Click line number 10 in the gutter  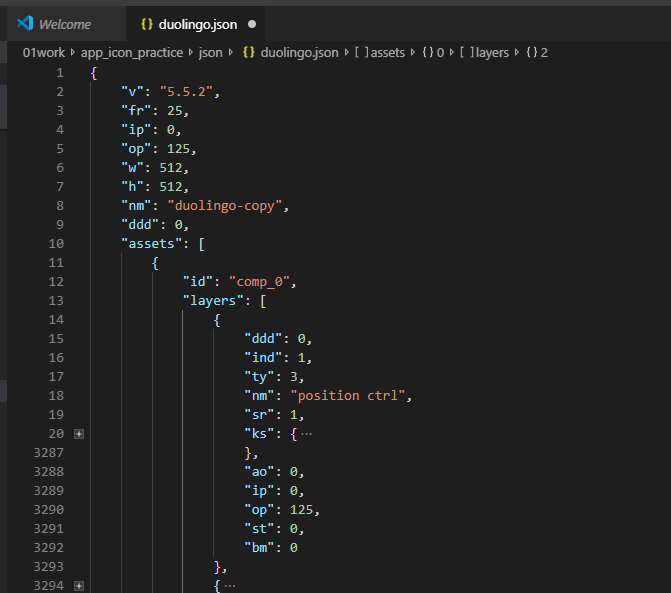tap(56, 244)
